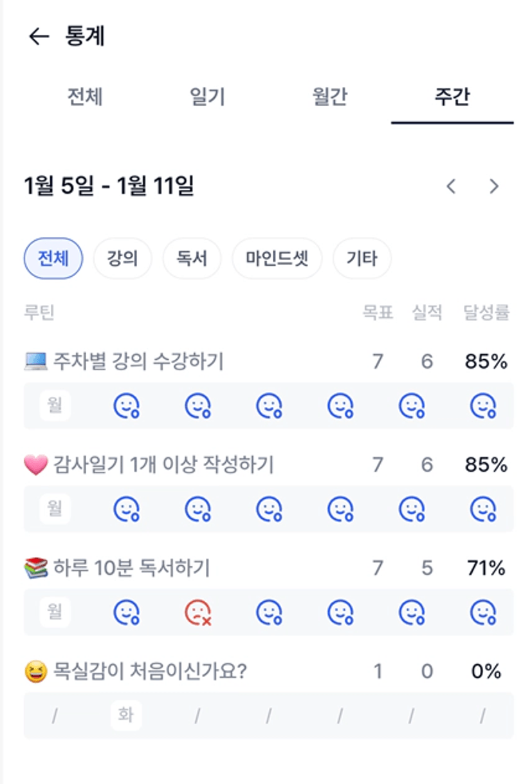Select the 마인드셋 filter chip
Viewport: 532px width, 784px height.
click(x=277, y=259)
